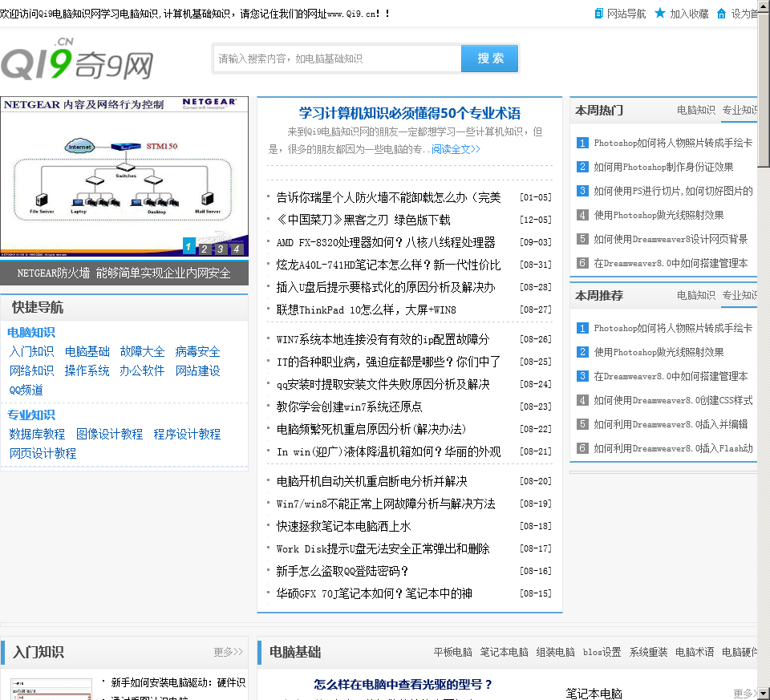
Task: Open 电脑频繁死机重启原因分析 article
Action: pyautogui.click(x=371, y=429)
